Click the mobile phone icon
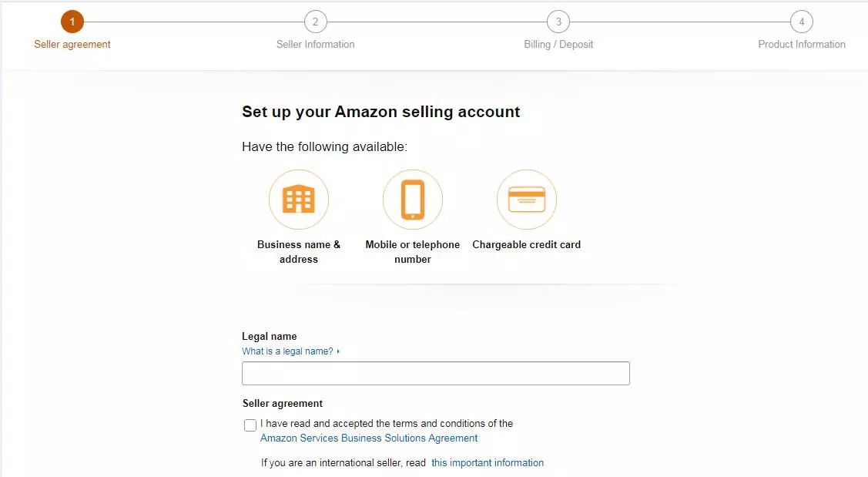The image size is (868, 477). pos(413,200)
